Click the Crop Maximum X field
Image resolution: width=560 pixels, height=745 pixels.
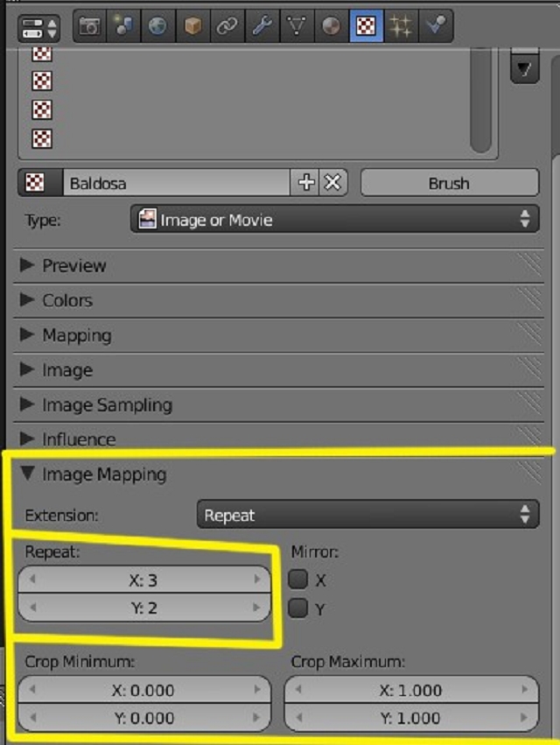click(411, 690)
